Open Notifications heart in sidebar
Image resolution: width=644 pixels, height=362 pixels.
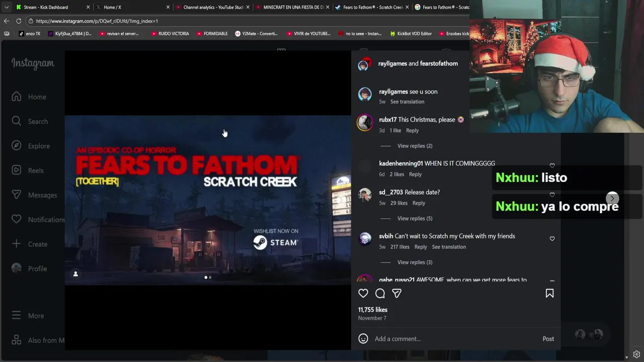click(17, 219)
